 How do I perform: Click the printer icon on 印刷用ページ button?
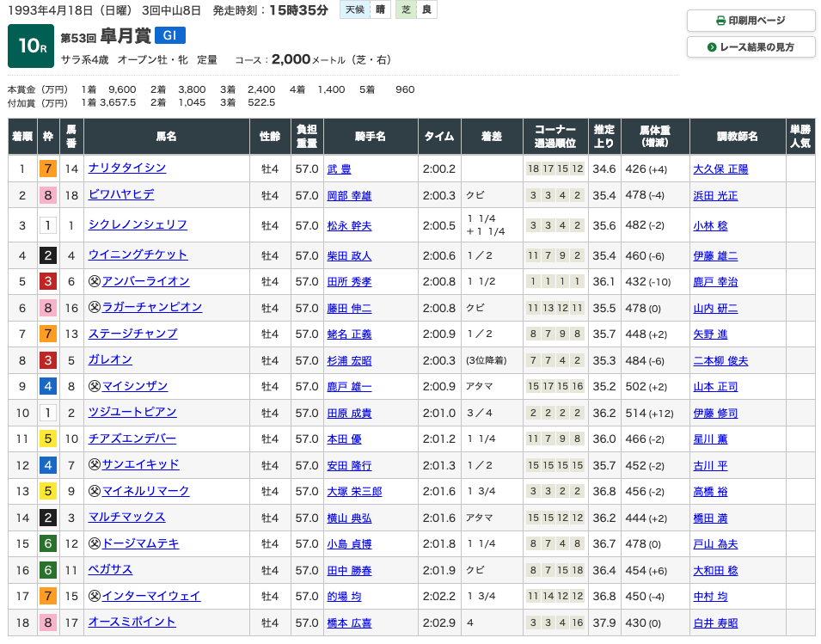tap(720, 21)
